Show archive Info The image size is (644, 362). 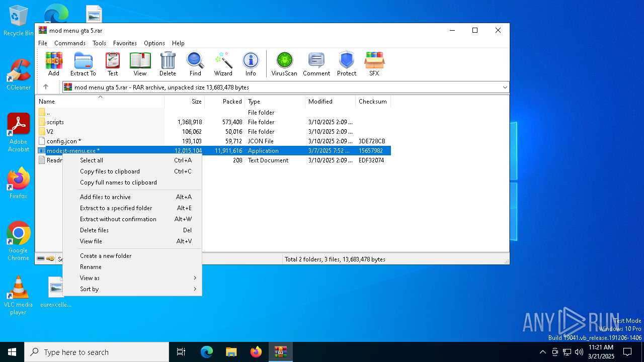point(251,64)
